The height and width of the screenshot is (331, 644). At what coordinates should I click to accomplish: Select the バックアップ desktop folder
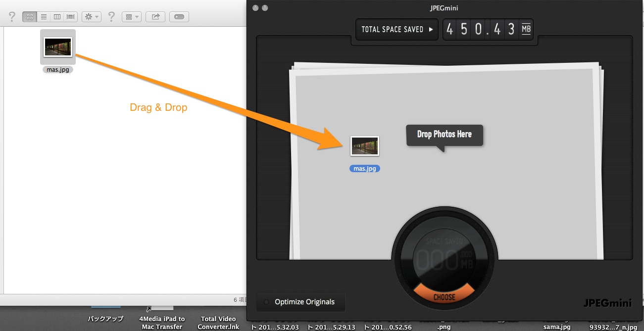pos(105,319)
